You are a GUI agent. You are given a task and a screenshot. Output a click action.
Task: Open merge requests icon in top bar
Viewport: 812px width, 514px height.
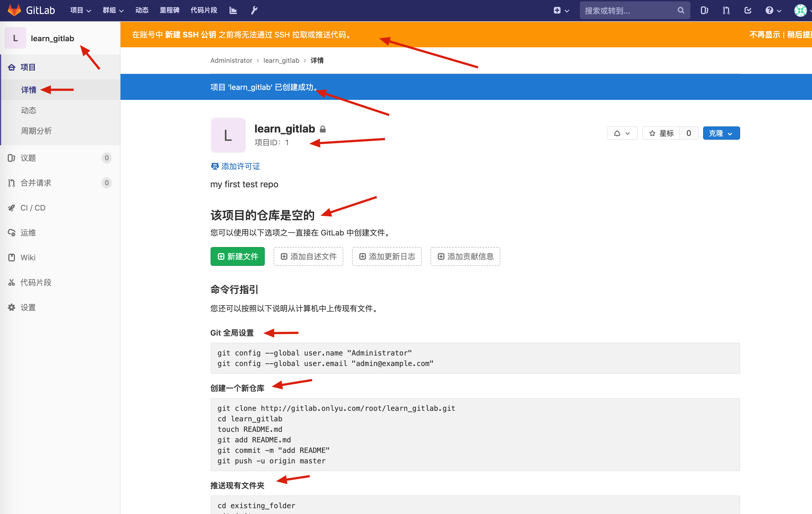click(x=726, y=11)
